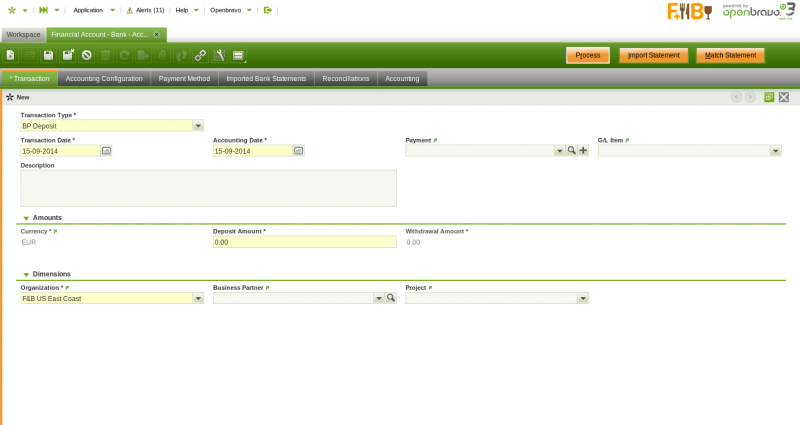Collapse the Amounts section
Screen dimensions: 800x425
26,217
